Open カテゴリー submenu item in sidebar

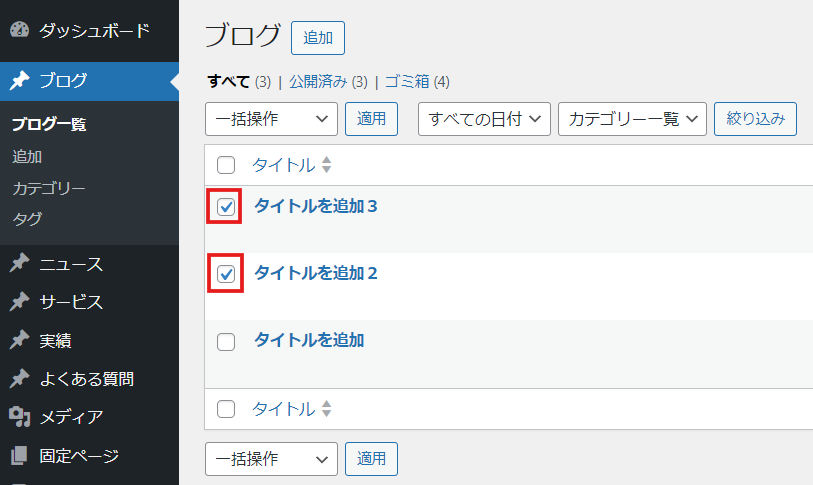click(49, 187)
